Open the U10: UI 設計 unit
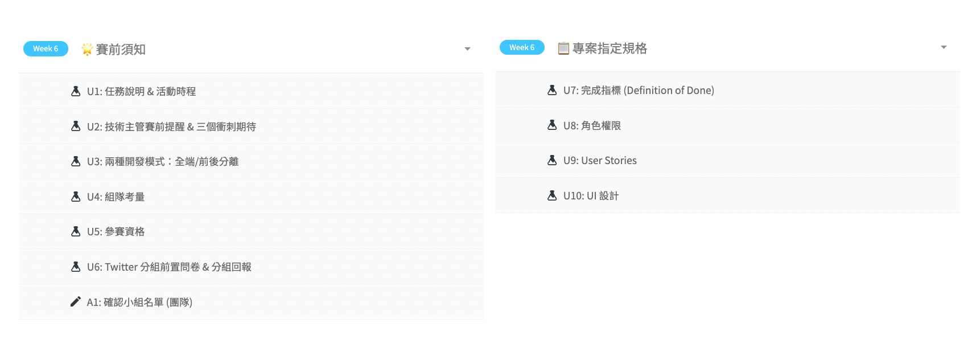 591,195
